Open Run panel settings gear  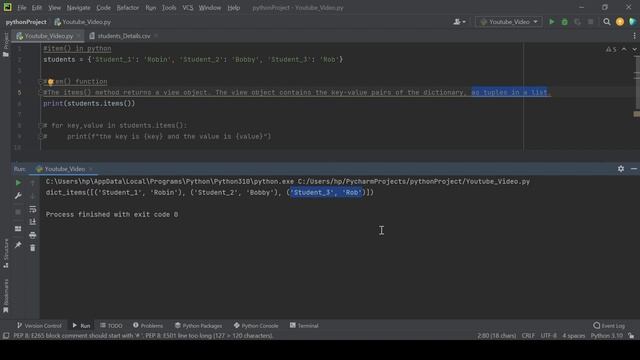[x=621, y=169]
